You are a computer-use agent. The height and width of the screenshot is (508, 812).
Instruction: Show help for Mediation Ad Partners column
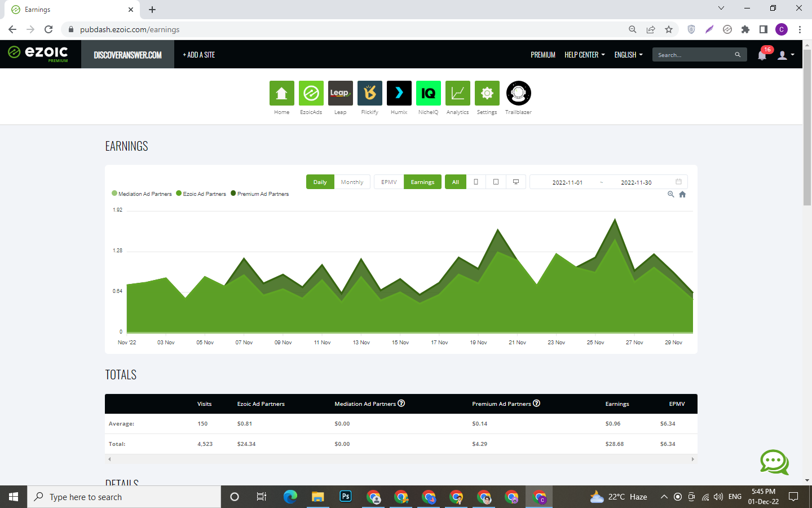[401, 403]
